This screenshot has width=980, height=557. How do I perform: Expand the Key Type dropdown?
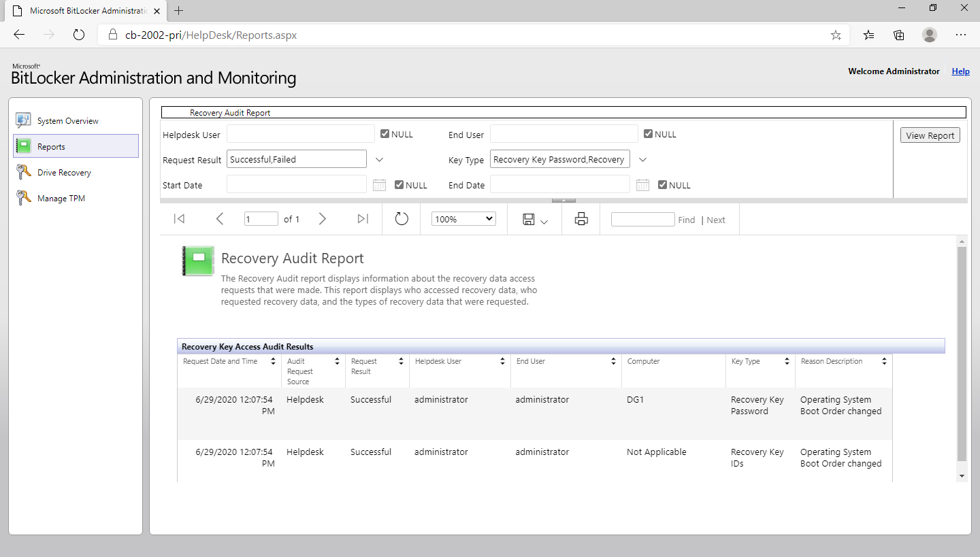pyautogui.click(x=642, y=159)
